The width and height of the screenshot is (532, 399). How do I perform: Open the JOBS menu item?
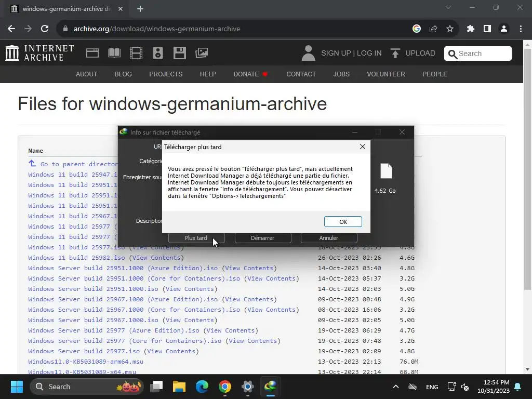pyautogui.click(x=341, y=74)
